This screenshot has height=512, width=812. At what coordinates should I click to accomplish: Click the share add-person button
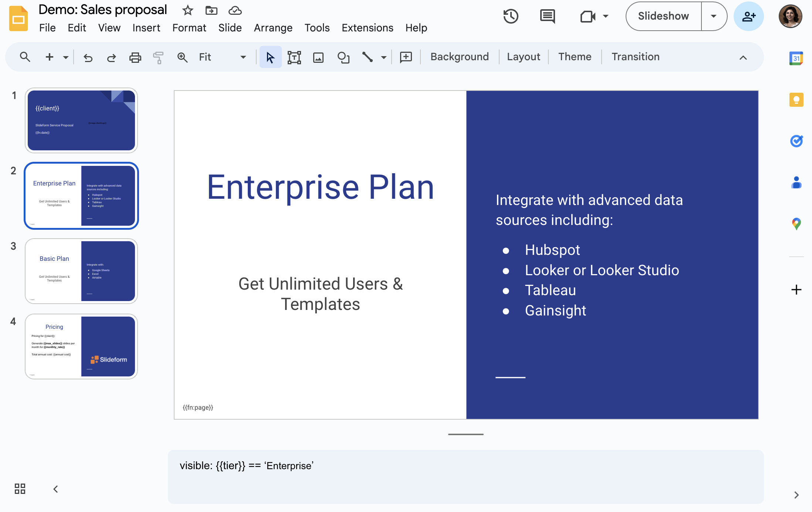click(x=749, y=16)
